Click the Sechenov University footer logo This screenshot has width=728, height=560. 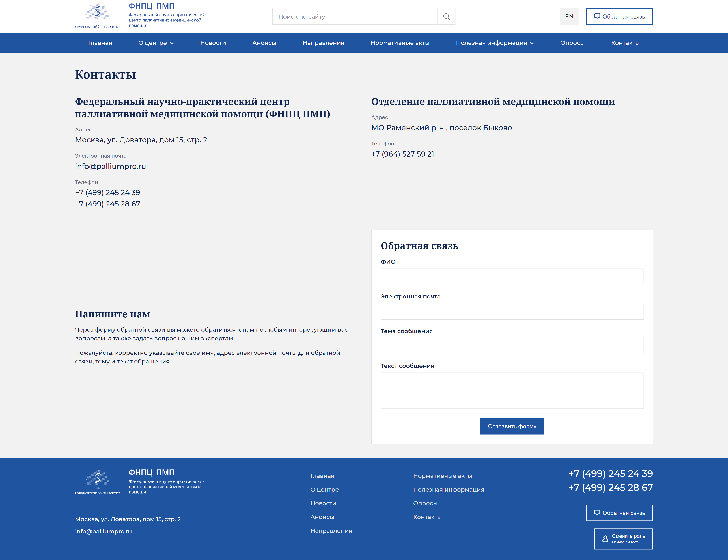click(x=97, y=482)
